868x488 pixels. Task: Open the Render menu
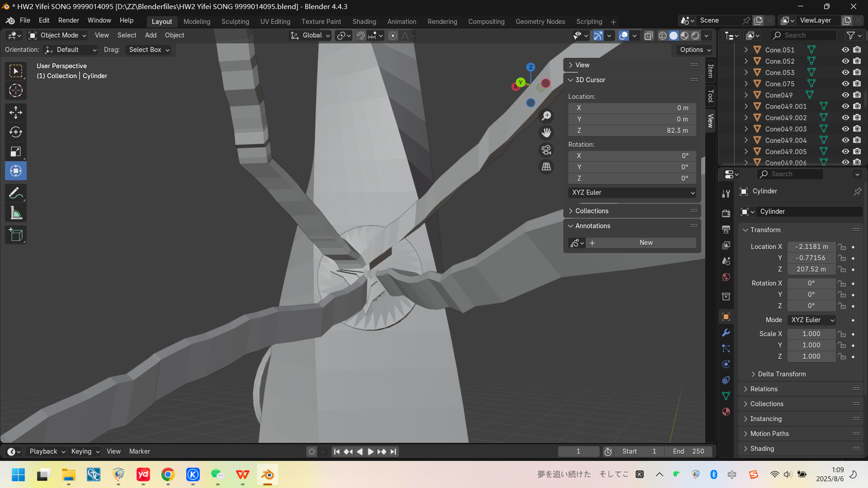tap(68, 20)
